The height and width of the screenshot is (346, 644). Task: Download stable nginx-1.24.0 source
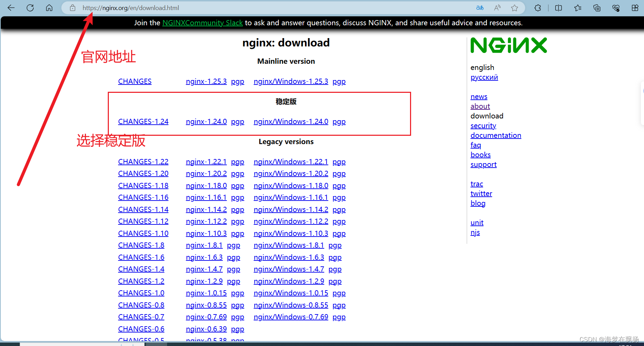(x=206, y=122)
